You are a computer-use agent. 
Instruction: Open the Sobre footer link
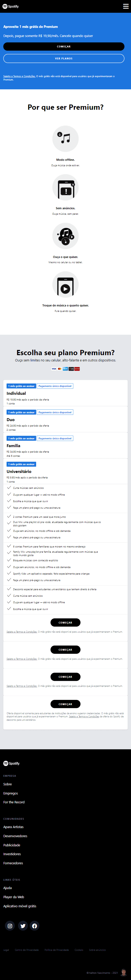tap(8, 784)
